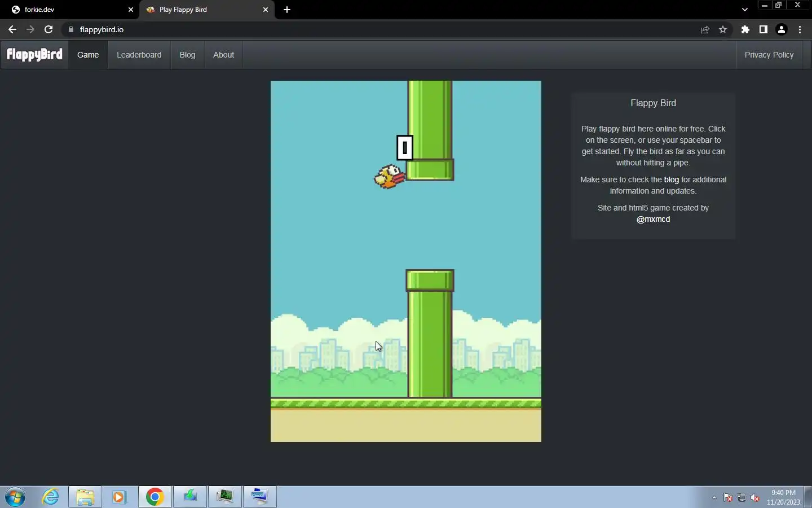Click the muted volume tray icon

(x=755, y=498)
